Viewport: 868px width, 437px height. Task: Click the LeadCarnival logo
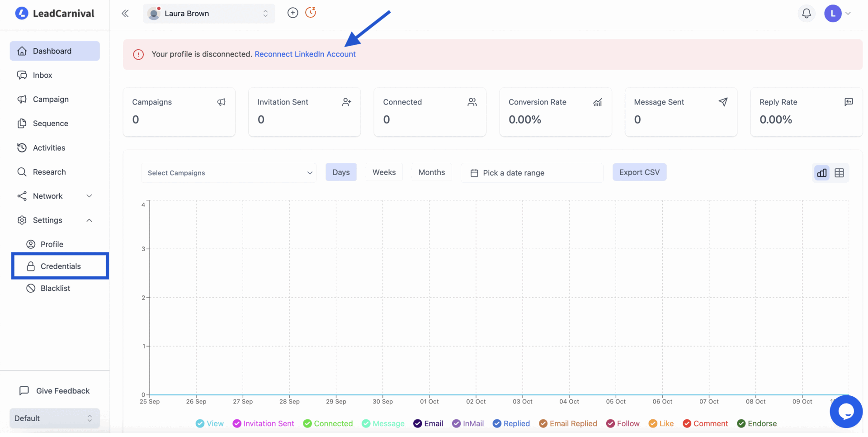click(x=55, y=14)
